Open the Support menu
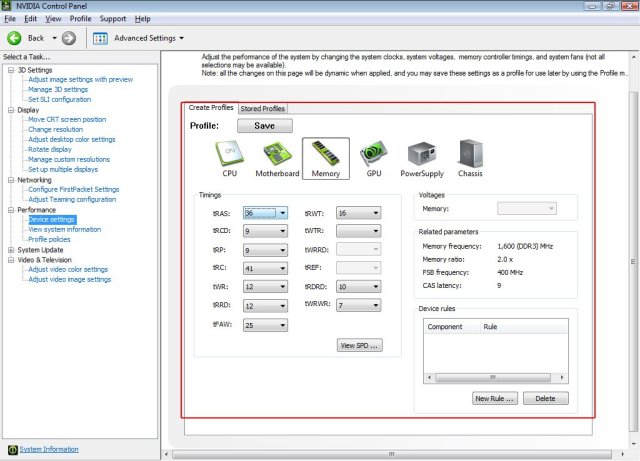This screenshot has width=640, height=461. [x=113, y=19]
